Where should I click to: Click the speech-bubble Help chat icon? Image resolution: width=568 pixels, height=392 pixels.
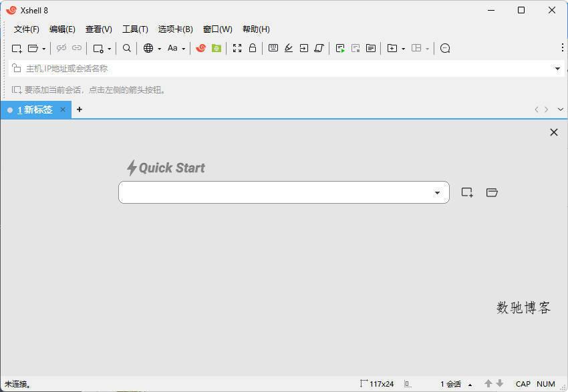click(x=445, y=48)
